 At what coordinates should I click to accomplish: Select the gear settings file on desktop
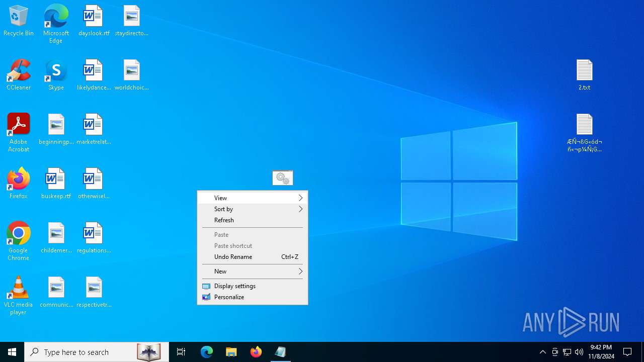pos(282,178)
